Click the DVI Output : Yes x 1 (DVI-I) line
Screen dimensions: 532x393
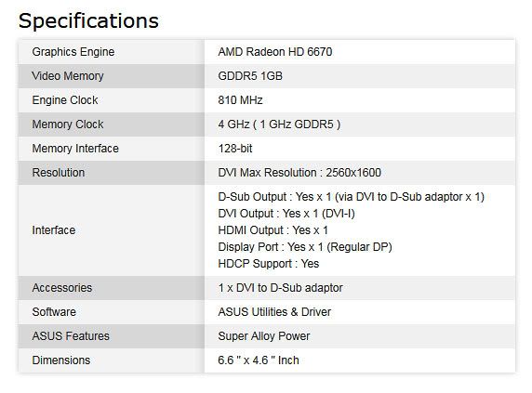[x=286, y=214]
